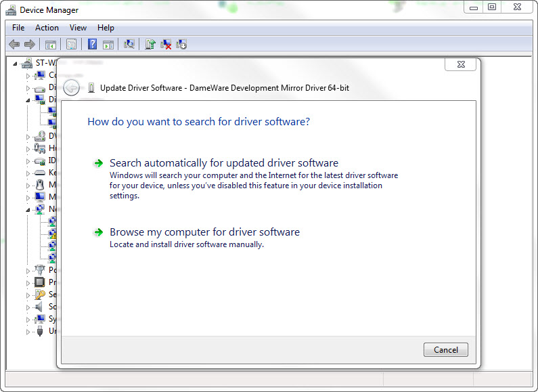Image resolution: width=538 pixels, height=392 pixels.
Task: Click the Disable device toolbar icon
Action: tap(181, 45)
